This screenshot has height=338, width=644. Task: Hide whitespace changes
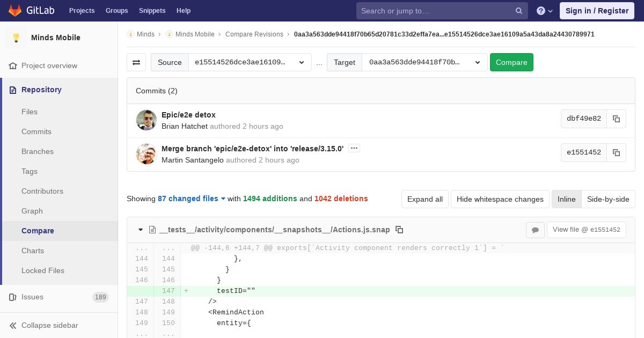[500, 199]
